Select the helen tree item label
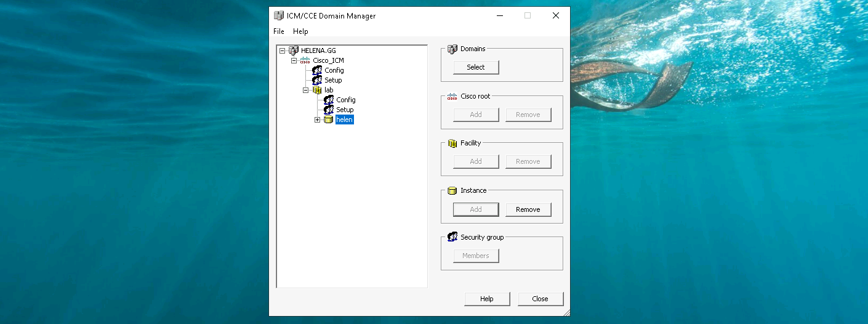Viewport: 868px width, 324px height. coord(344,119)
